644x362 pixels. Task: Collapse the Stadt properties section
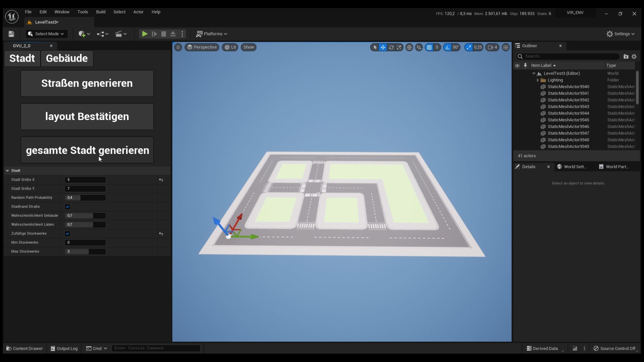tap(7, 171)
